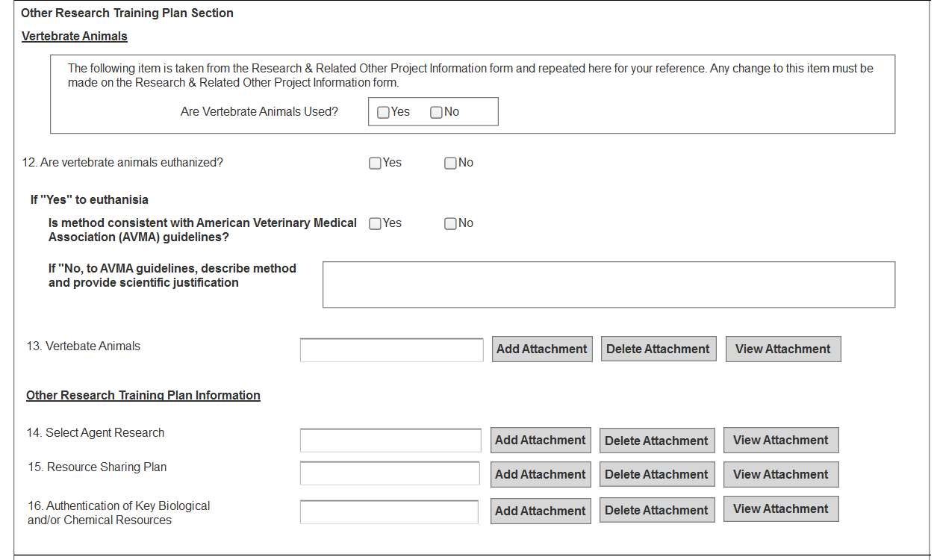This screenshot has width=937, height=560.
Task: View Attachment for Resource Sharing Plan
Action: (780, 475)
